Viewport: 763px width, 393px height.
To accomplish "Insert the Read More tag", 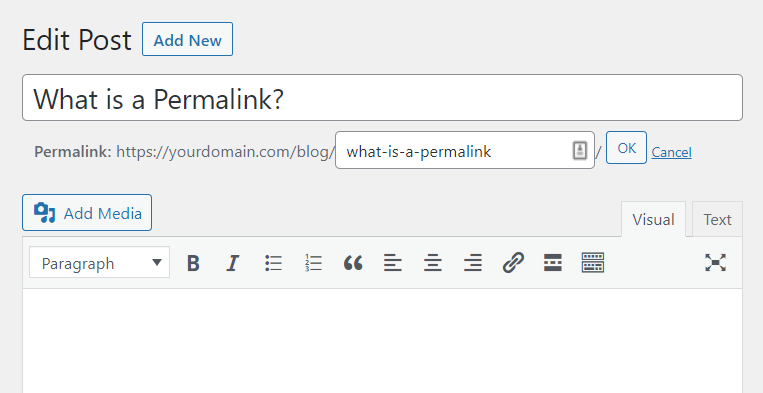I will click(553, 263).
